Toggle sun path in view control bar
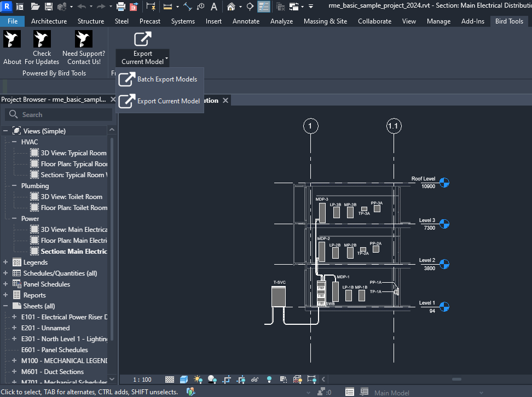Image resolution: width=532 pixels, height=397 pixels. [198, 379]
